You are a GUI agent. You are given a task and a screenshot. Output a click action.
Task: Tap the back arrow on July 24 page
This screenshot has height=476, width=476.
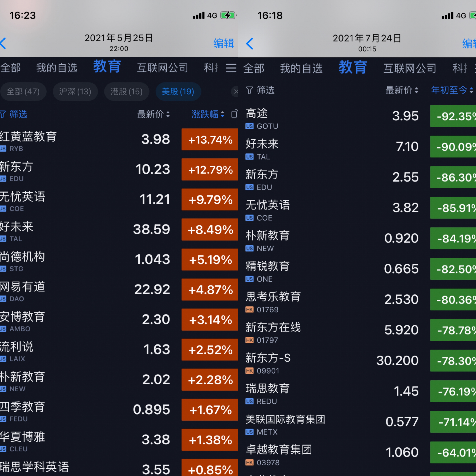250,44
